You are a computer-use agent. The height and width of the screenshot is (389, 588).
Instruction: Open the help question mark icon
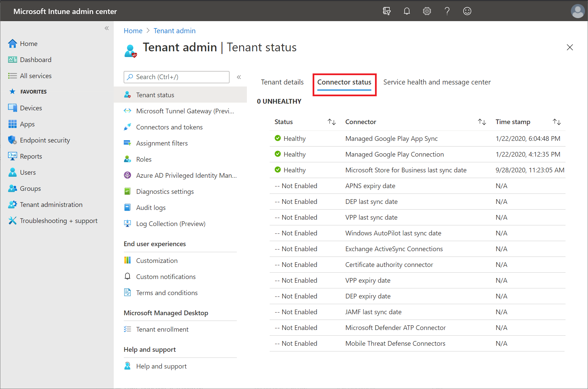click(x=447, y=11)
